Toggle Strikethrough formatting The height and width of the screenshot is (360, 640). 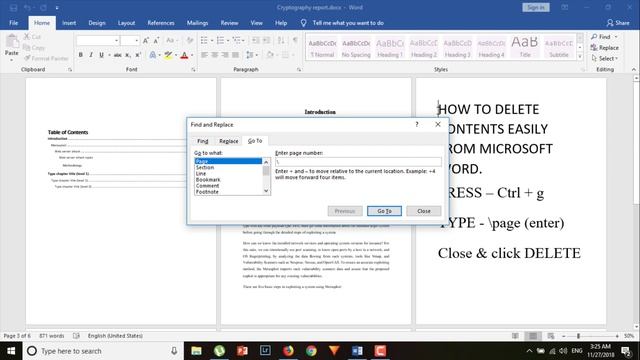[118, 55]
